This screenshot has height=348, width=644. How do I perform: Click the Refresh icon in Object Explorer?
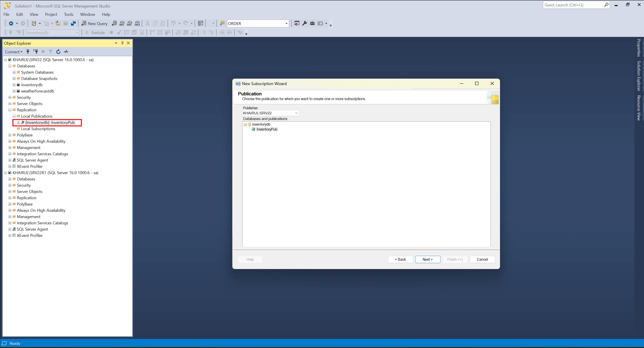pos(58,52)
